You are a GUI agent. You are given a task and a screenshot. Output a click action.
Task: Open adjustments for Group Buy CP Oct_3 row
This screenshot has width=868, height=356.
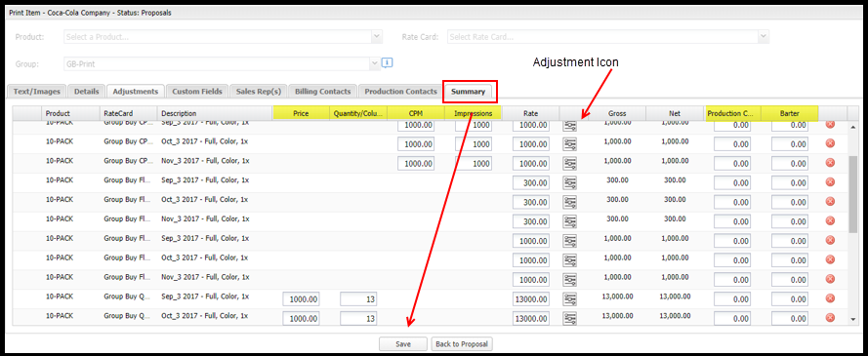[x=569, y=144]
